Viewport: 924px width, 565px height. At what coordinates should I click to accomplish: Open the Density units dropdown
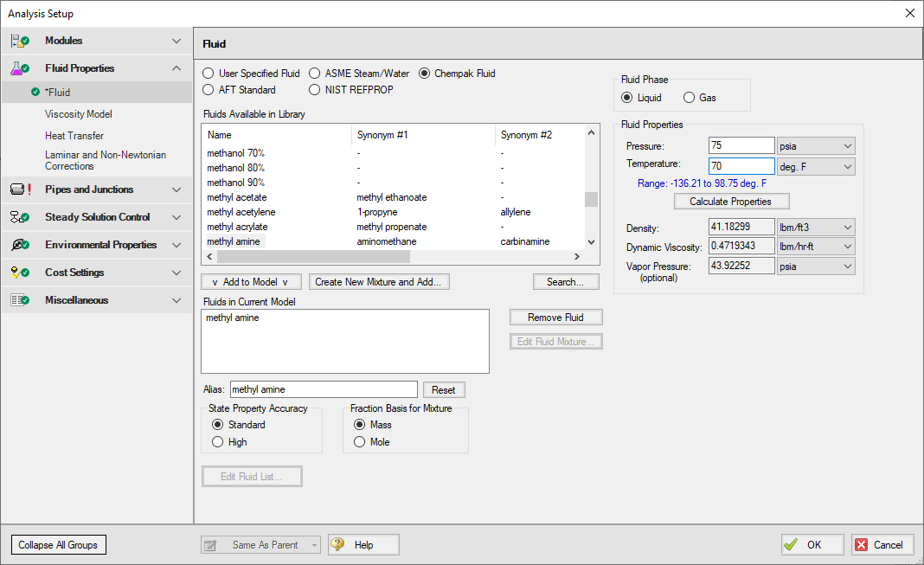816,228
